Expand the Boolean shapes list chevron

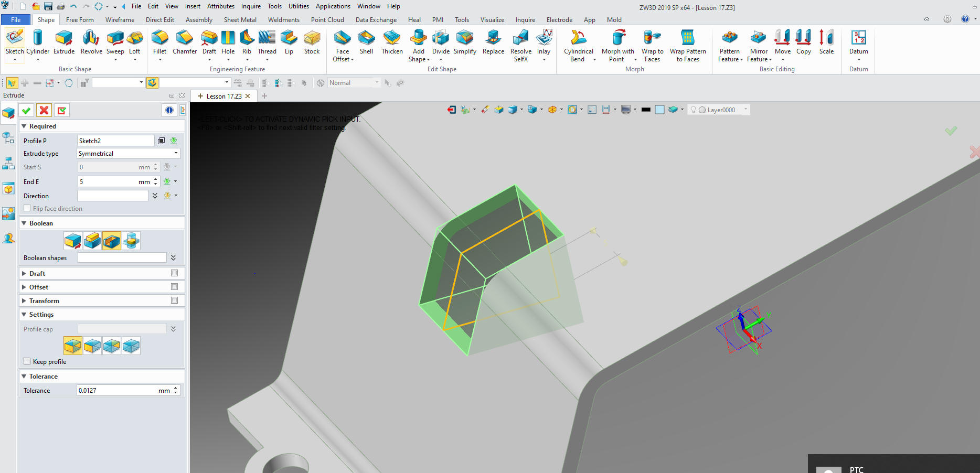tap(173, 257)
